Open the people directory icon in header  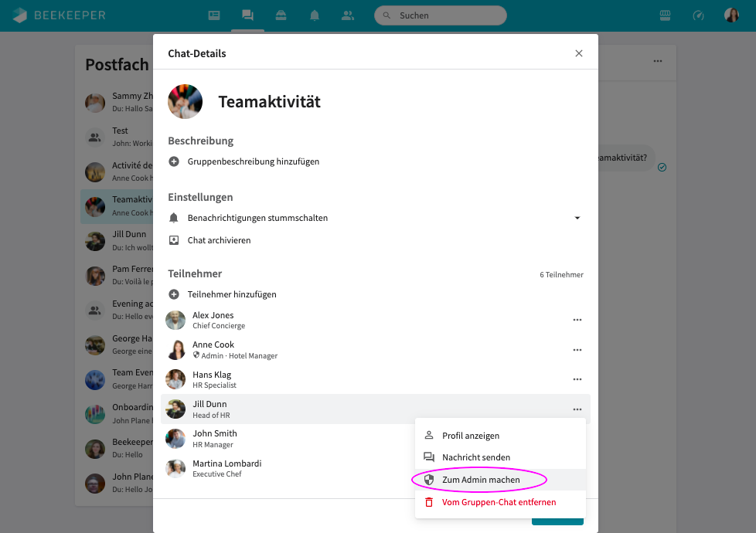tap(348, 15)
